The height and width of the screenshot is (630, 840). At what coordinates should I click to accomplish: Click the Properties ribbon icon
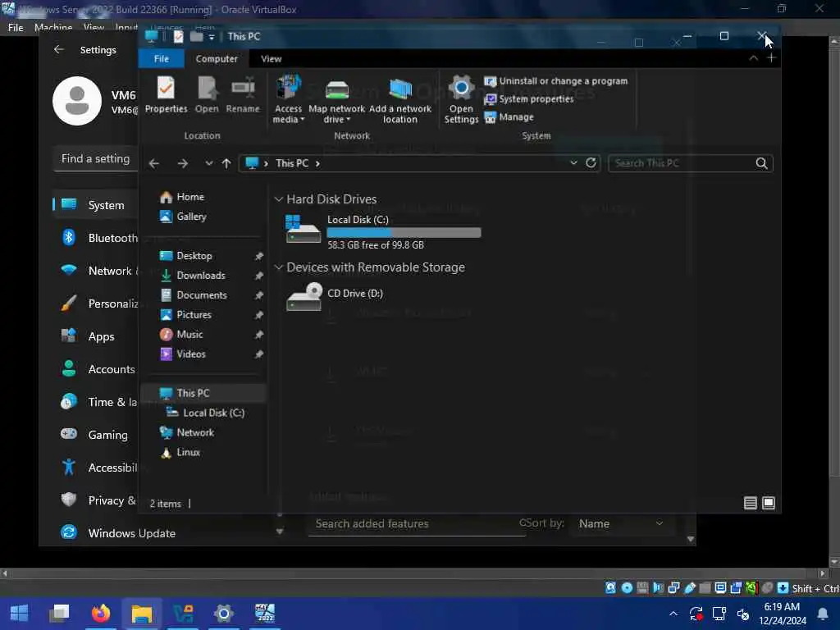click(x=166, y=94)
